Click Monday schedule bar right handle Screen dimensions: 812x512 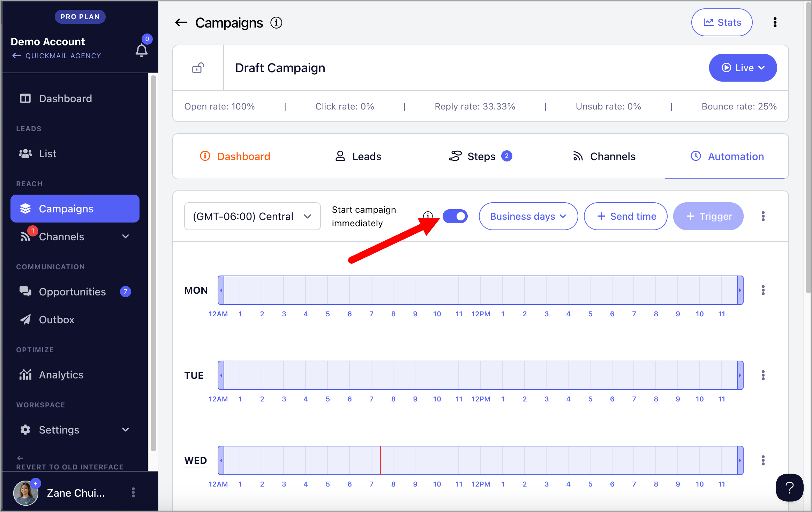pyautogui.click(x=740, y=290)
